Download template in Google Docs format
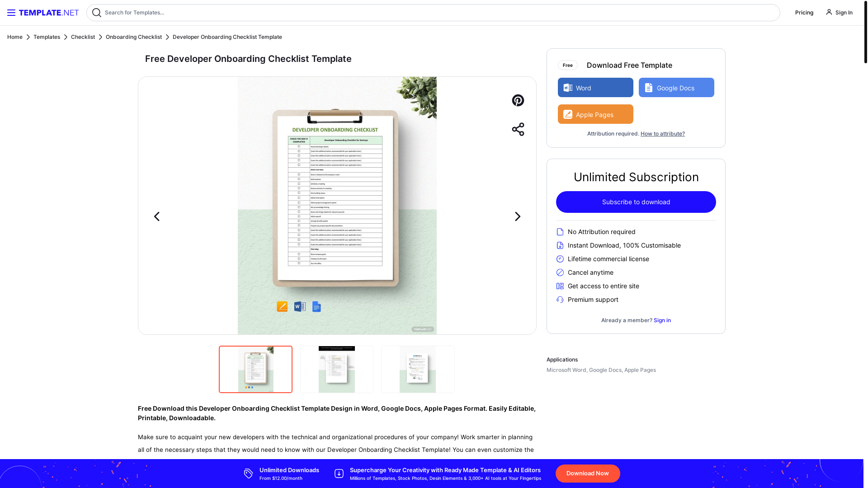 (x=676, y=88)
